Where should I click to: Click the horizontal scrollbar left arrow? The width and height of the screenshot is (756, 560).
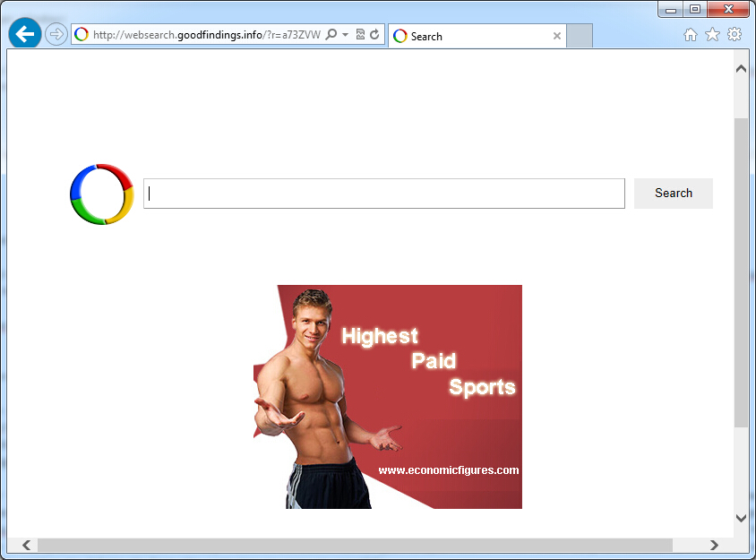pos(27,545)
